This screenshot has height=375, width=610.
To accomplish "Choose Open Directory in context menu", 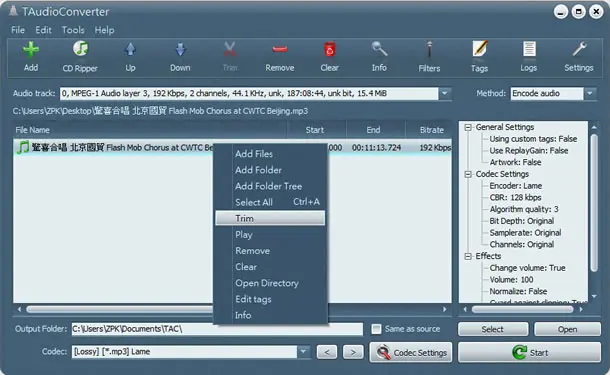I will click(x=270, y=283).
